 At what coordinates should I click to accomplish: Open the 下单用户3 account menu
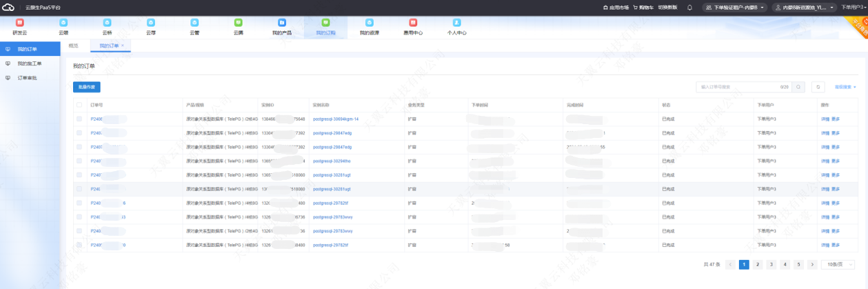[x=854, y=7]
